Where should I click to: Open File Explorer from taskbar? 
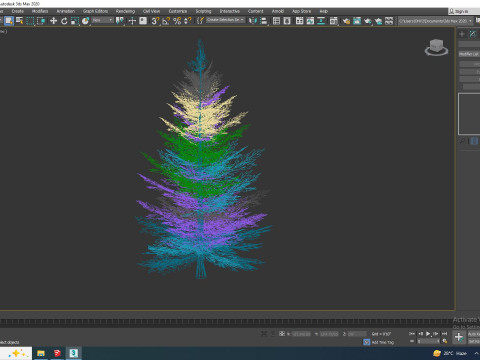coord(41,353)
